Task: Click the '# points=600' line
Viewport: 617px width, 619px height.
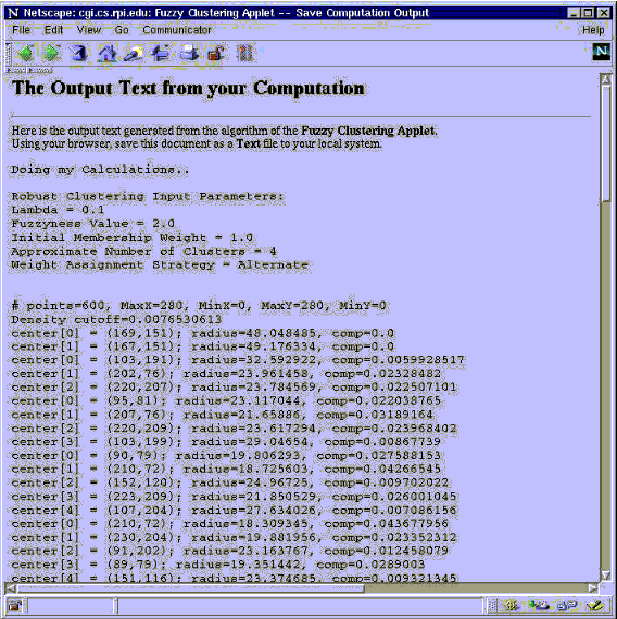Action: tap(199, 306)
